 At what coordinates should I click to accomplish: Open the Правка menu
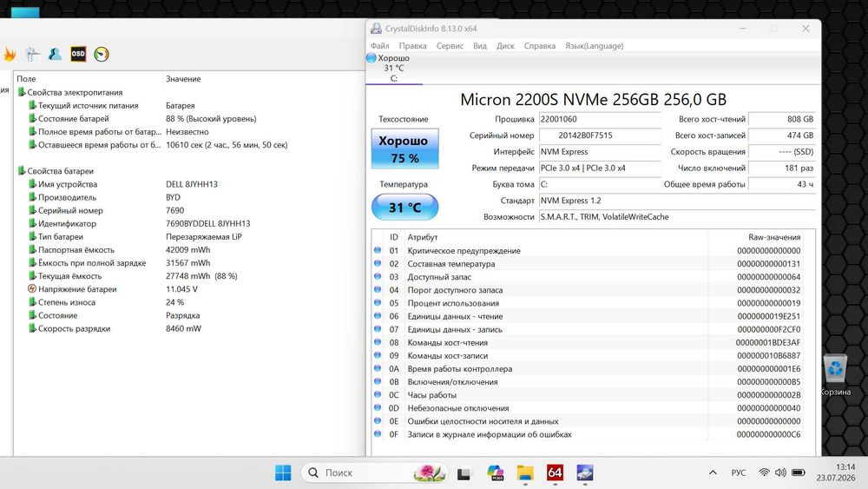(x=412, y=45)
